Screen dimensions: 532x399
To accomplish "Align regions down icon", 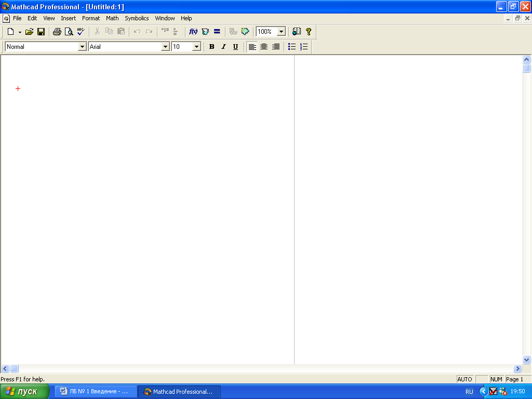I will click(x=176, y=32).
